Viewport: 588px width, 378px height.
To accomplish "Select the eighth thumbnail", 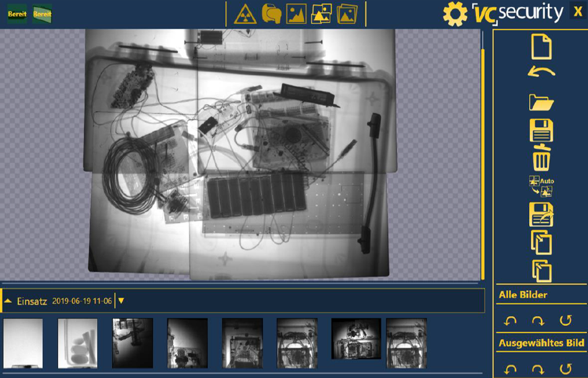I will click(x=407, y=343).
